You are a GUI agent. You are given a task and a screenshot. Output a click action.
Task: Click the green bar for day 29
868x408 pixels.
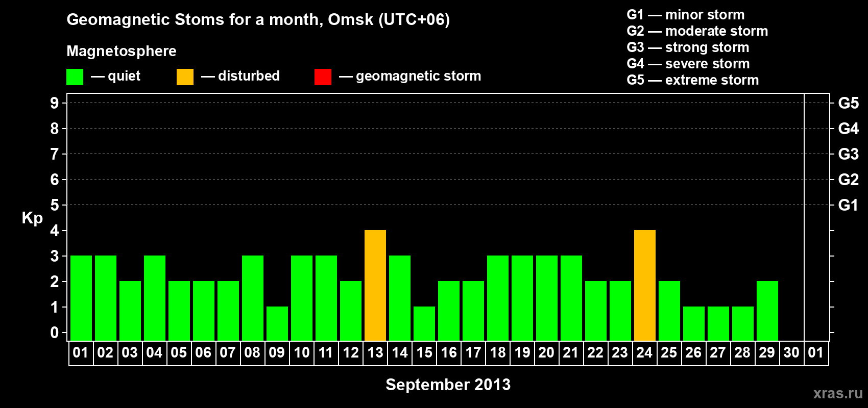click(x=767, y=311)
